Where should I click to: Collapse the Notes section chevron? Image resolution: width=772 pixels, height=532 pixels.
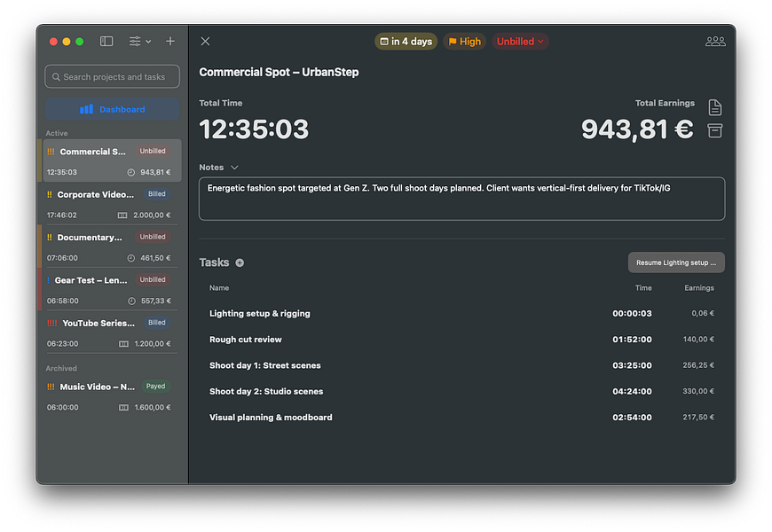coord(235,168)
